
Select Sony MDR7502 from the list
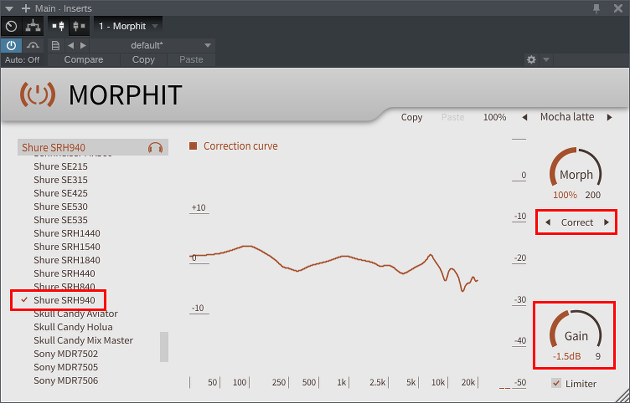click(x=65, y=354)
